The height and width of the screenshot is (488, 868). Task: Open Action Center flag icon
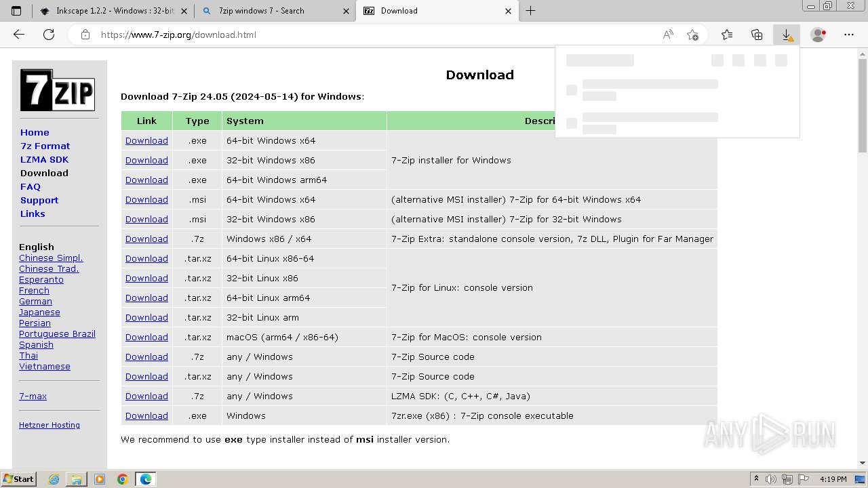click(804, 479)
